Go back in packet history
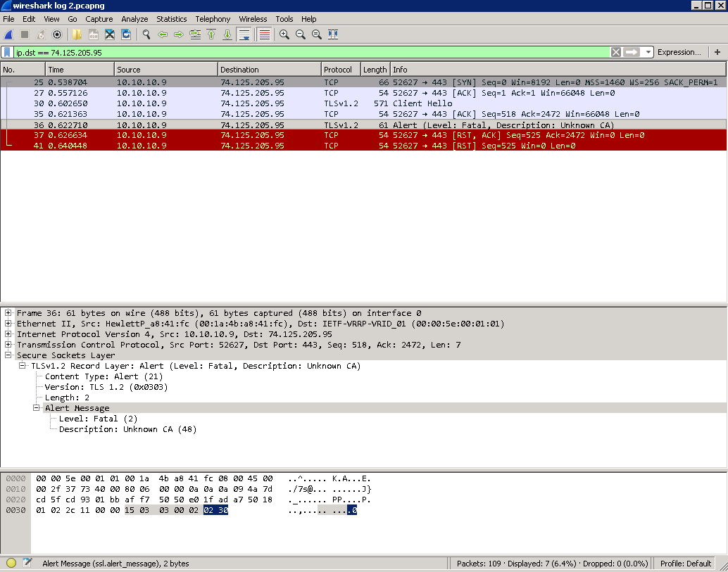The image size is (728, 572). coord(163,34)
